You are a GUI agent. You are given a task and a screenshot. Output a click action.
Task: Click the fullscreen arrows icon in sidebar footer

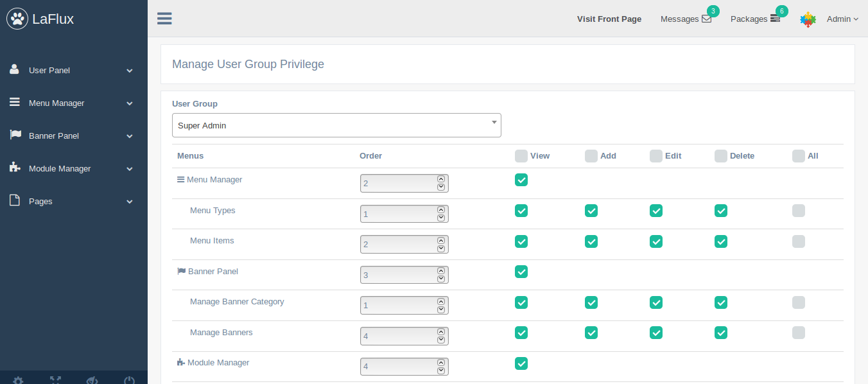[x=56, y=380]
